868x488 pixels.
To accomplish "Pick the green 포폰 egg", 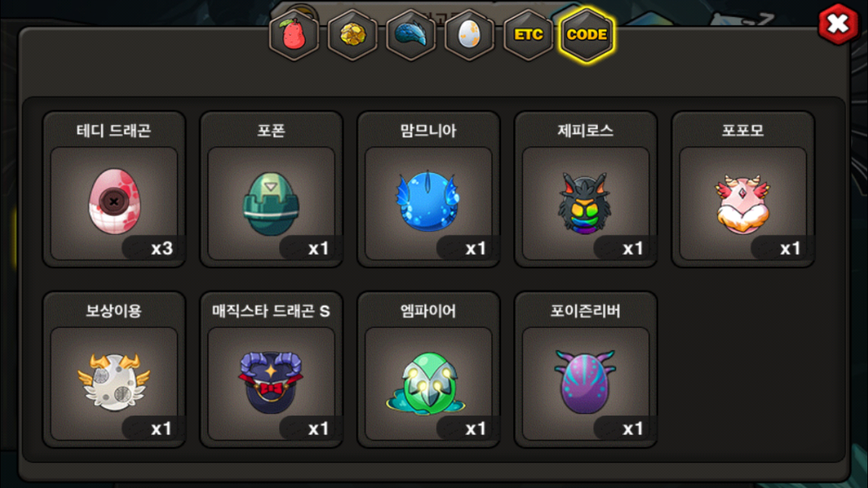I will 271,202.
